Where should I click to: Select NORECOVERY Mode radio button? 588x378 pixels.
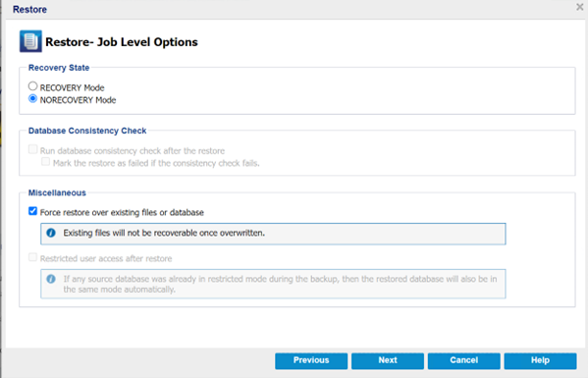(33, 98)
